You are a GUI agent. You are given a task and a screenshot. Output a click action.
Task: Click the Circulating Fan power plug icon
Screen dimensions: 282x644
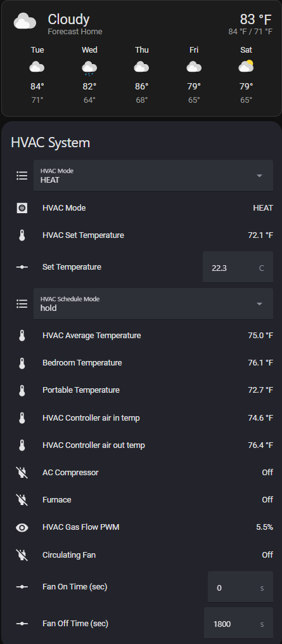point(22,555)
